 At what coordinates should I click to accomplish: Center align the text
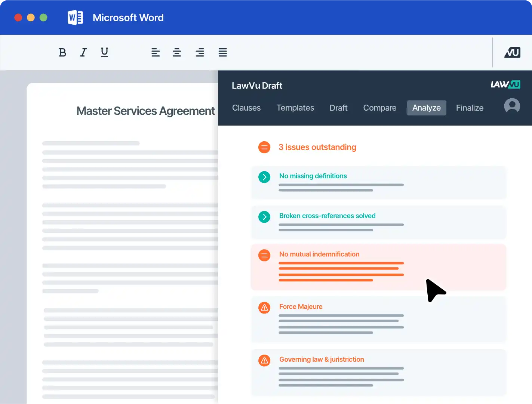pos(177,53)
